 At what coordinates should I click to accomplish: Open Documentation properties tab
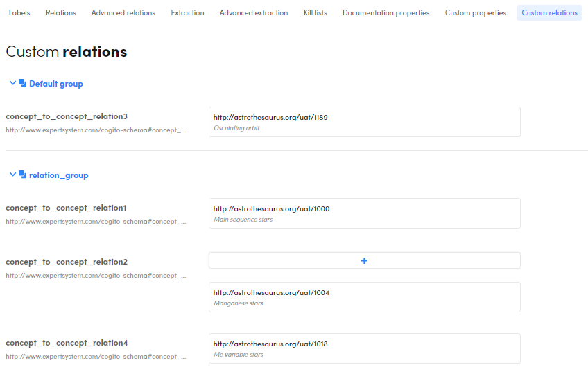(386, 12)
